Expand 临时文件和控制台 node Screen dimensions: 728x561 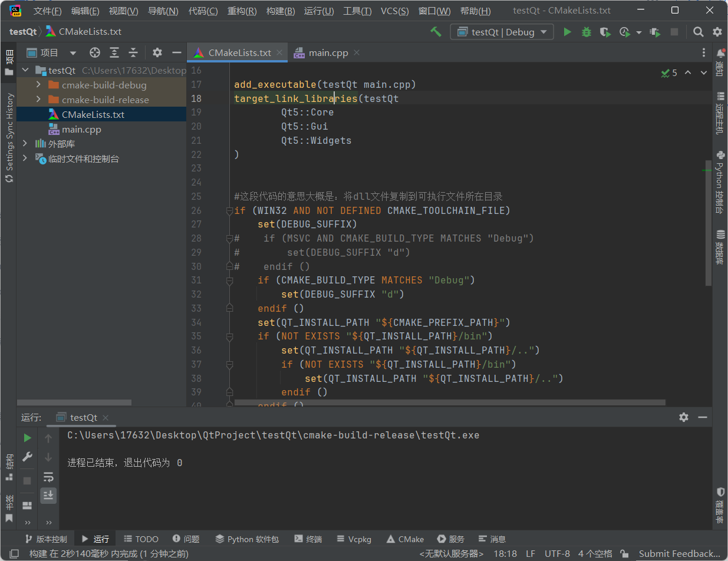tap(25, 159)
